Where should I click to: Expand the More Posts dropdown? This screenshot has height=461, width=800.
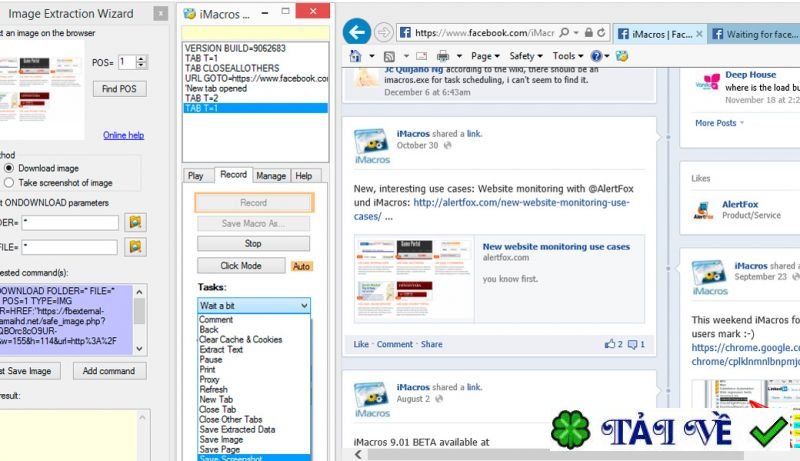(719, 123)
